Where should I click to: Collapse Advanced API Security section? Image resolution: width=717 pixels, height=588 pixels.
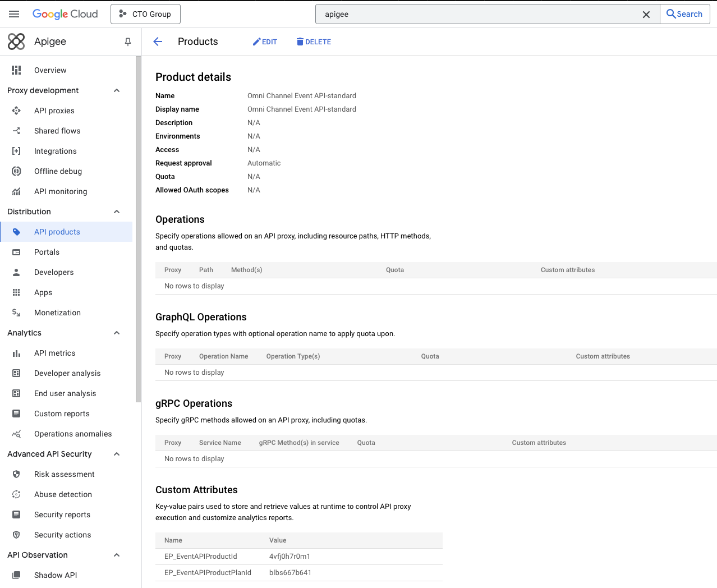116,454
